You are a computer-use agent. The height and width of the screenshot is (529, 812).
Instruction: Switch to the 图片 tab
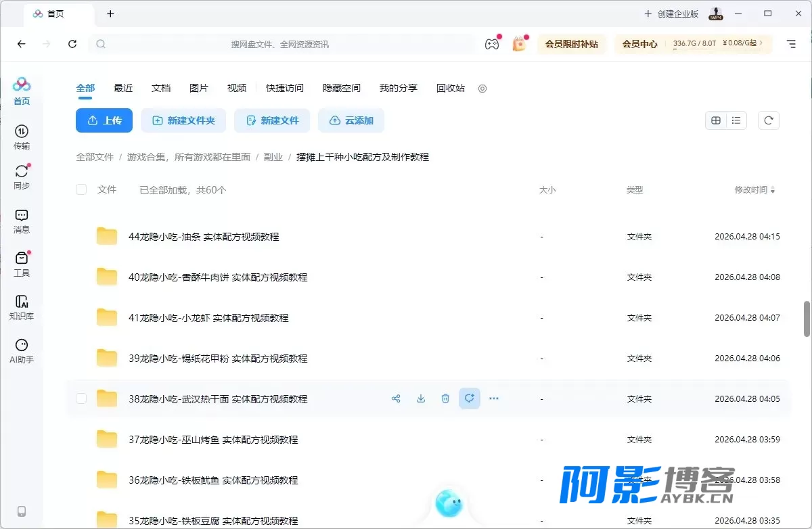199,88
